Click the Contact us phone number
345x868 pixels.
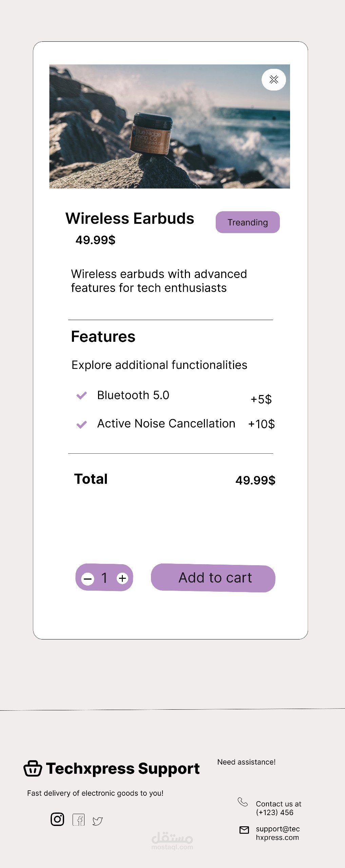click(x=278, y=808)
